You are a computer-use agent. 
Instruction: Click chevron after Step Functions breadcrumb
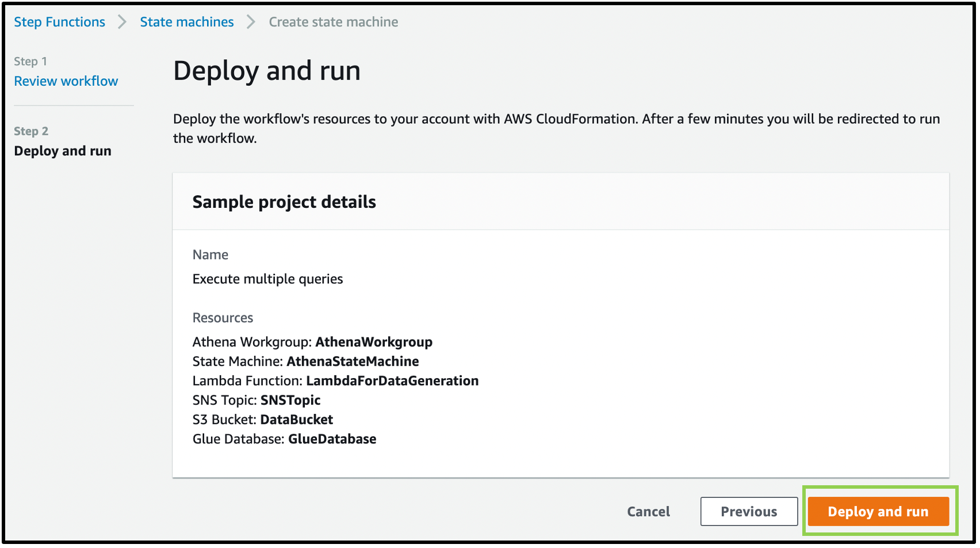coord(122,22)
